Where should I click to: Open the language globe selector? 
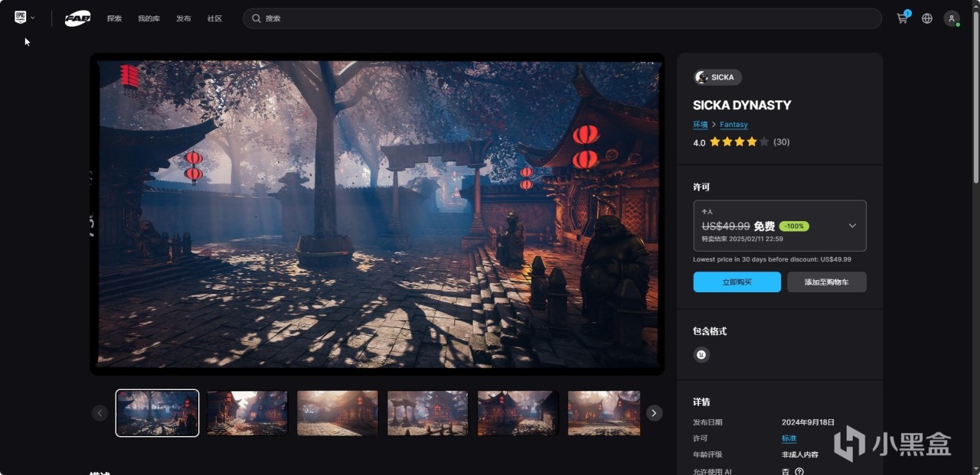tap(927, 18)
